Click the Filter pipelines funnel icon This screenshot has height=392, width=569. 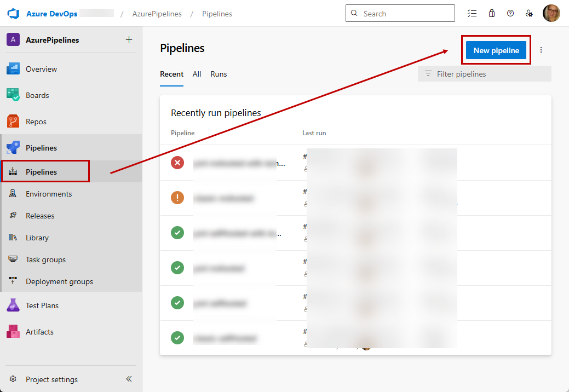(428, 73)
